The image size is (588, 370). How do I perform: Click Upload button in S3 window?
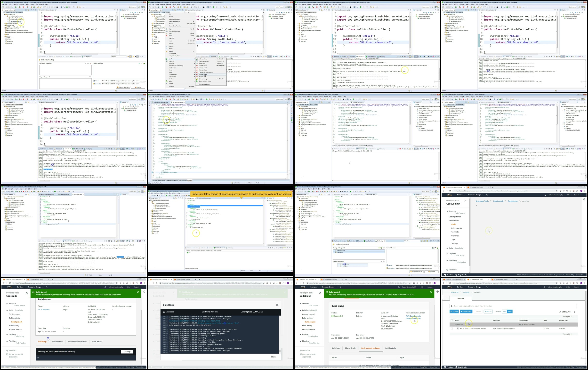[x=454, y=312]
